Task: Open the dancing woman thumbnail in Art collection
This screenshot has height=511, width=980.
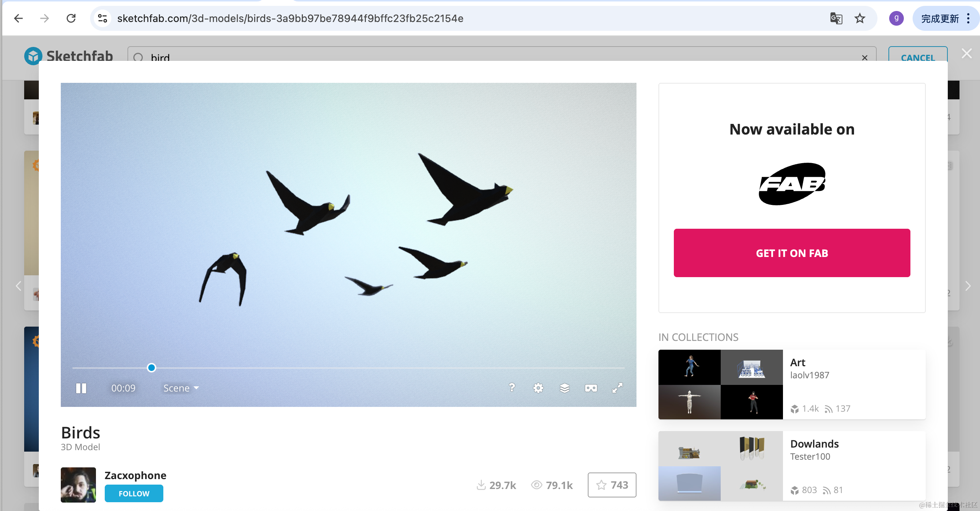Action: 689,367
